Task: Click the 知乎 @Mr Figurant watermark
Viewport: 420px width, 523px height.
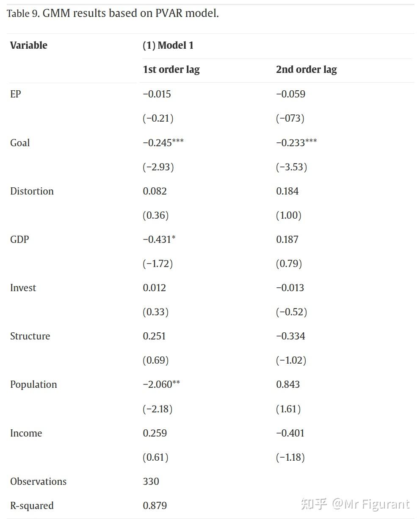Action: (355, 504)
